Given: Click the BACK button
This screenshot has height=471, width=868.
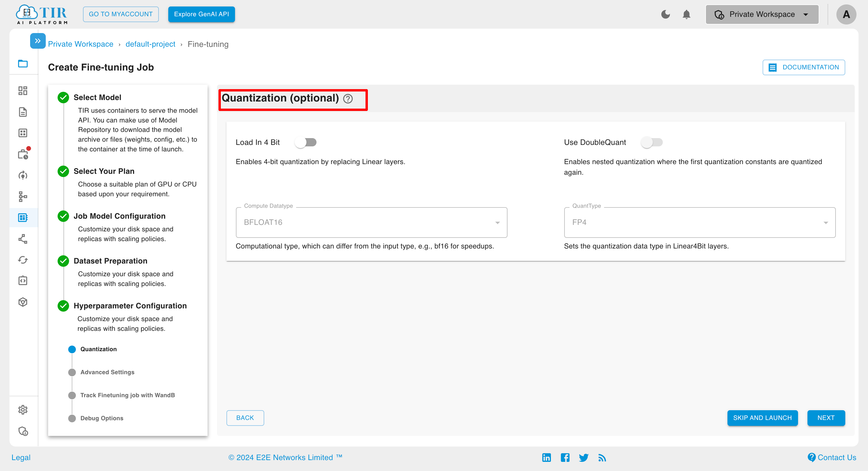Looking at the screenshot, I should 245,418.
